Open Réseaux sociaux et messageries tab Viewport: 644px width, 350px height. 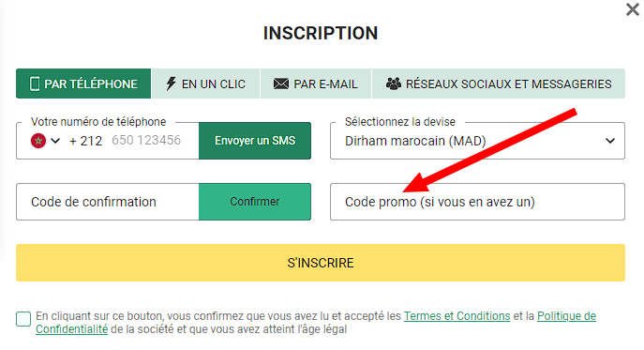(x=499, y=84)
